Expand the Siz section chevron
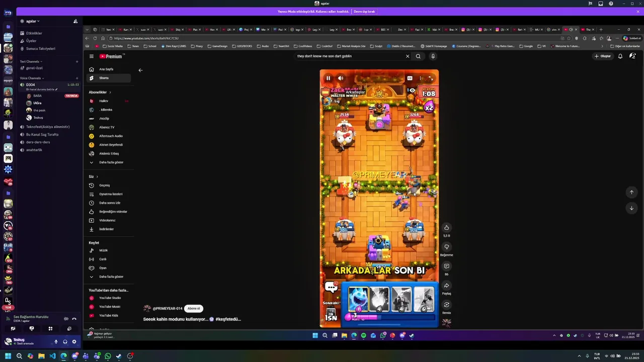The width and height of the screenshot is (644, 362). tap(97, 176)
